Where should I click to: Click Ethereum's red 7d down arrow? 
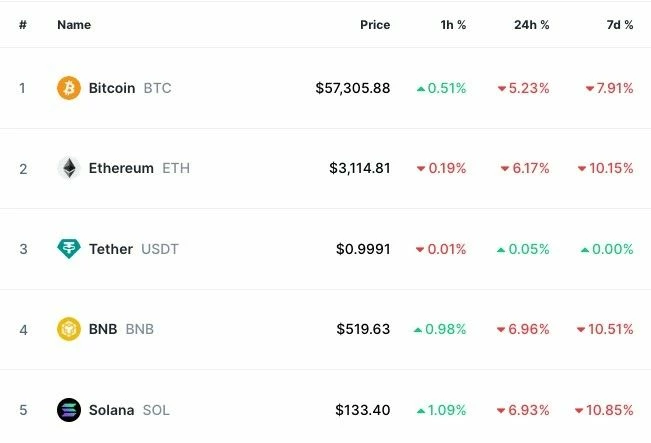pos(582,169)
